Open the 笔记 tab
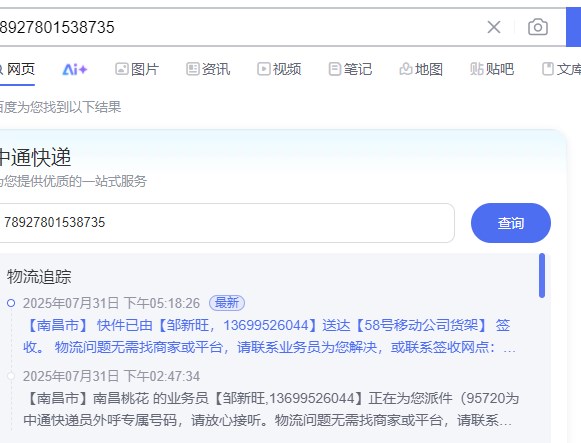Screen dimensions: 581x443 [x=350, y=69]
